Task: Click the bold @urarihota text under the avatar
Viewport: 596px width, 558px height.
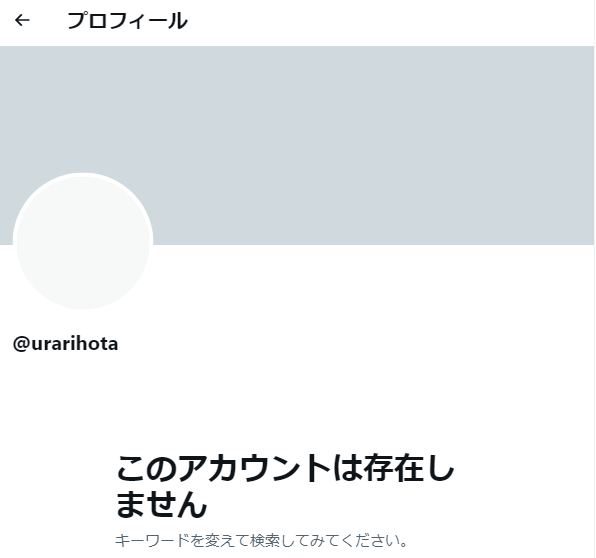Action: click(x=65, y=344)
